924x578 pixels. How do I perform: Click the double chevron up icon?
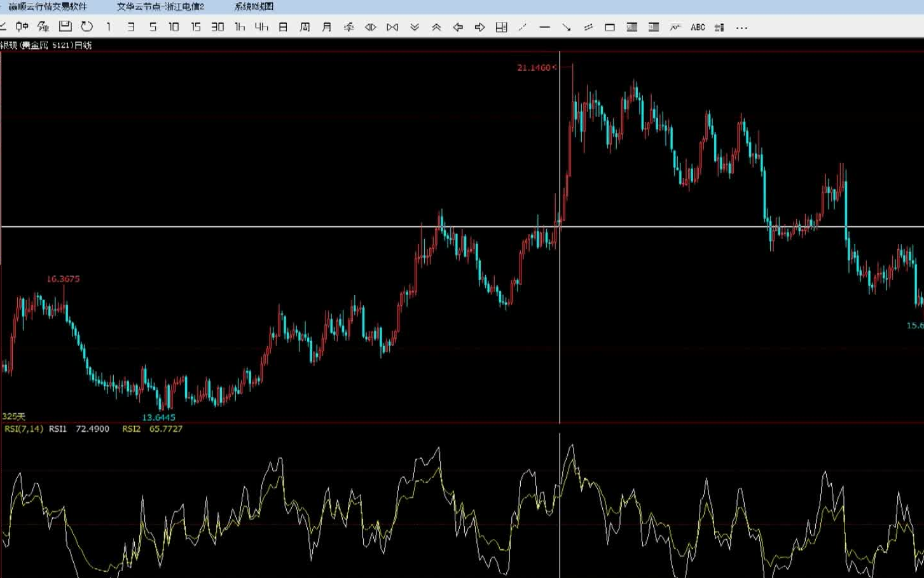pyautogui.click(x=436, y=27)
